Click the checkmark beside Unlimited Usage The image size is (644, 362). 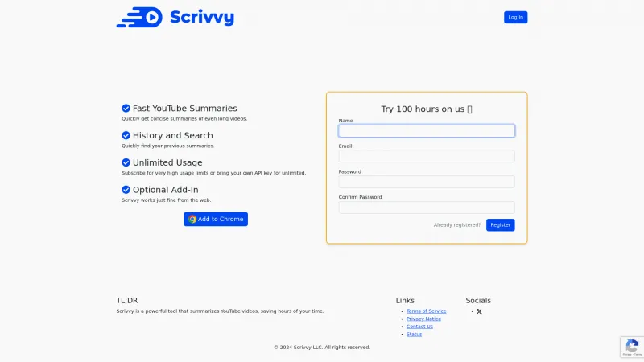(x=126, y=162)
